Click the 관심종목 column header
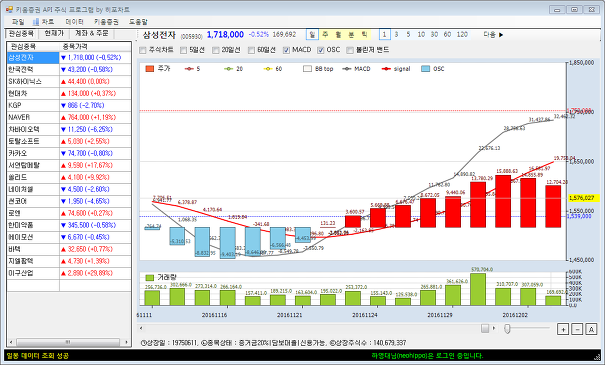Image resolution: width=605 pixels, height=365 pixels. pyautogui.click(x=33, y=47)
